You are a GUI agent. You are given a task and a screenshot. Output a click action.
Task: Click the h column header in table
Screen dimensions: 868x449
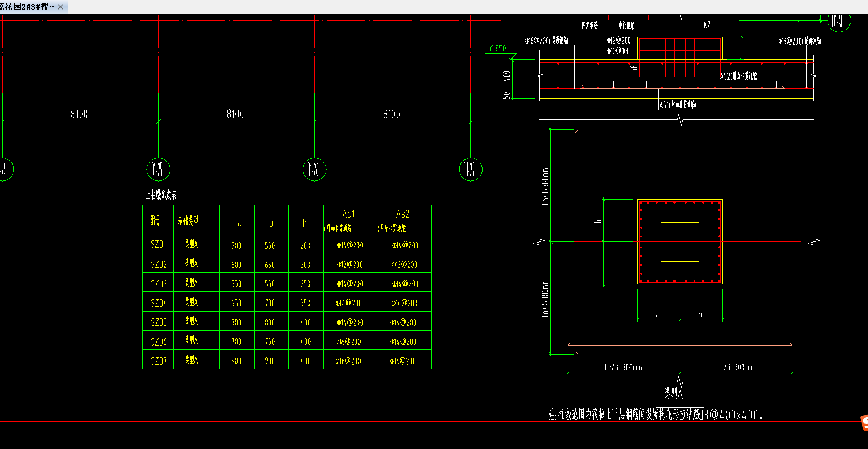pos(305,223)
